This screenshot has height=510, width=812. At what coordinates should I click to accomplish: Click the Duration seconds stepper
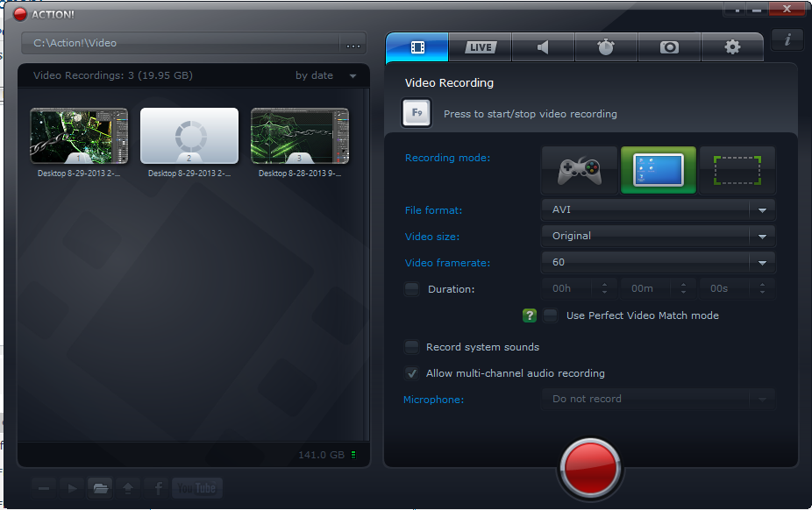point(762,288)
